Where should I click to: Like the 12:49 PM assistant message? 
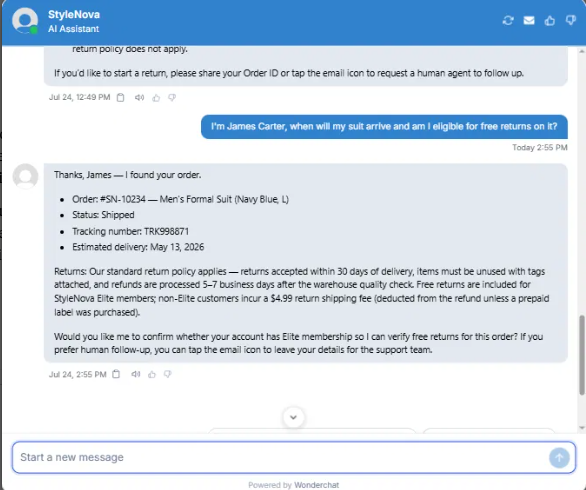coord(156,98)
